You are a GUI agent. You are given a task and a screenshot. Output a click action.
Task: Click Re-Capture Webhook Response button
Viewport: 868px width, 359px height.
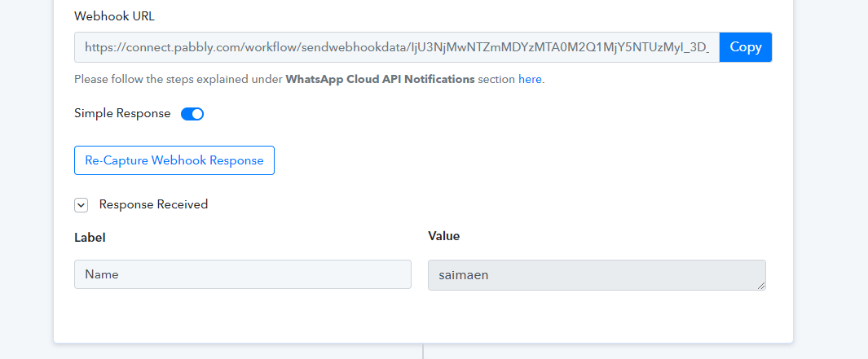tap(174, 160)
